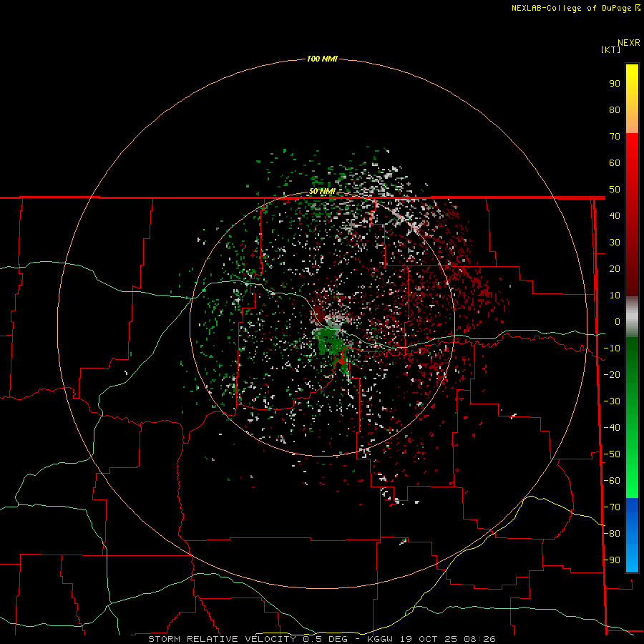This screenshot has width=644, height=644.
Task: Click the -50 value on the velocity scale
Action: pyautogui.click(x=612, y=454)
